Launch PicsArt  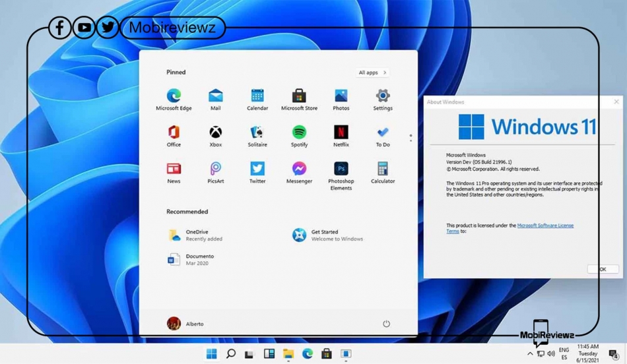[x=216, y=172]
